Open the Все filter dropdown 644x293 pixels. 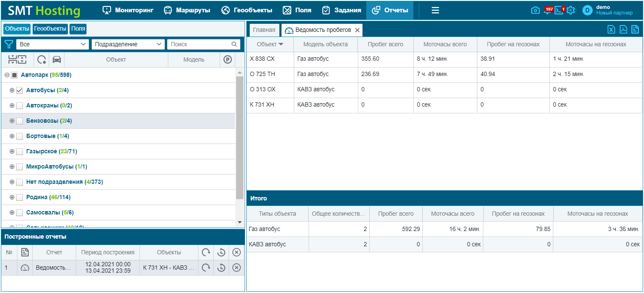pyautogui.click(x=53, y=44)
